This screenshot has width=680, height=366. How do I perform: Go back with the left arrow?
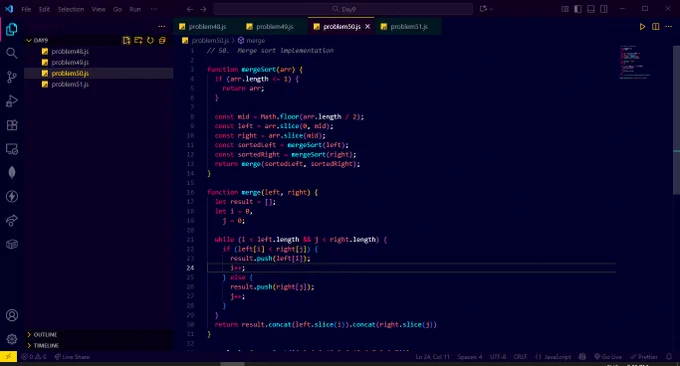(x=190, y=9)
